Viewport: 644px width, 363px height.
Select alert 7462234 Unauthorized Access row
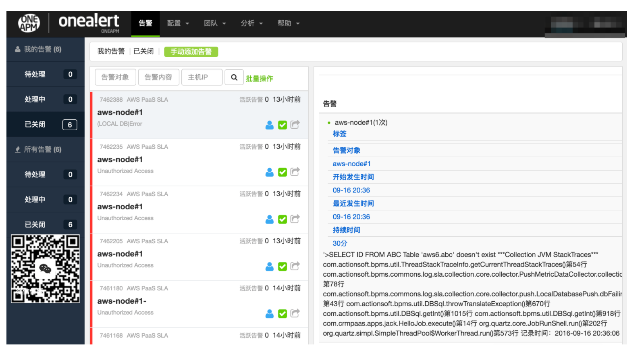tap(199, 210)
